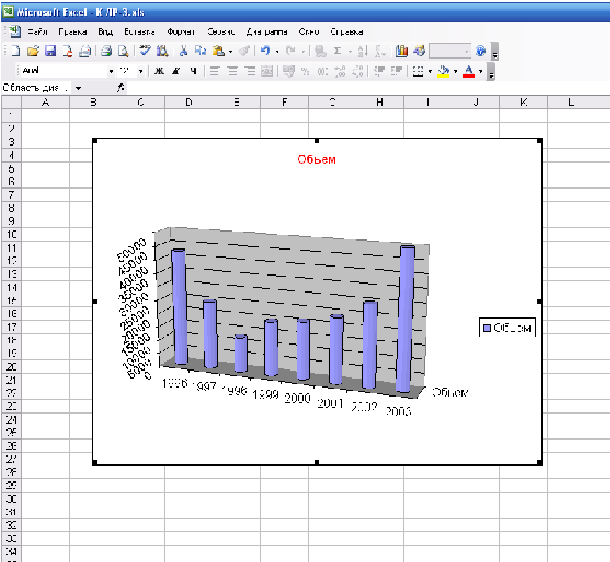The width and height of the screenshot is (610, 562).
Task: Click Merge and Center icon
Action: click(267, 71)
